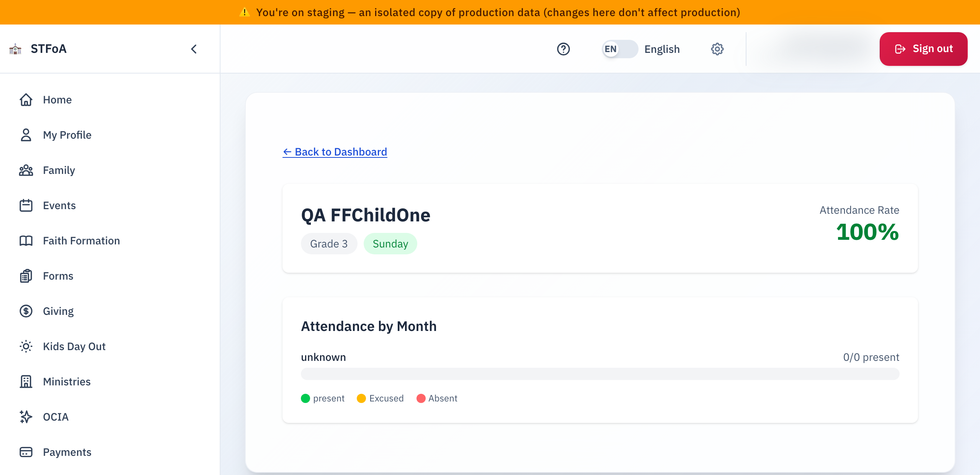Screen dimensions: 980x475
Task: Click the 'Attendance by Month' heading
Action: click(x=369, y=326)
